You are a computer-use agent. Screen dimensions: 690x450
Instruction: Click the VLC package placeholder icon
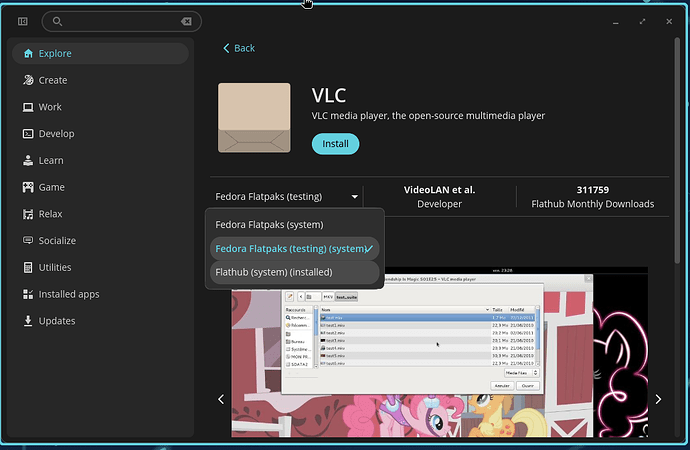tap(254, 118)
